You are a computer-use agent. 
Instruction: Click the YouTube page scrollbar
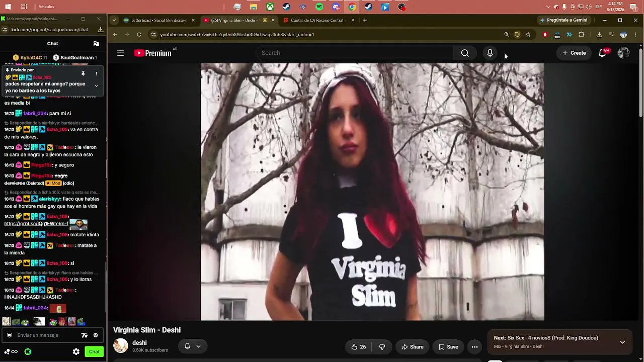click(640, 83)
